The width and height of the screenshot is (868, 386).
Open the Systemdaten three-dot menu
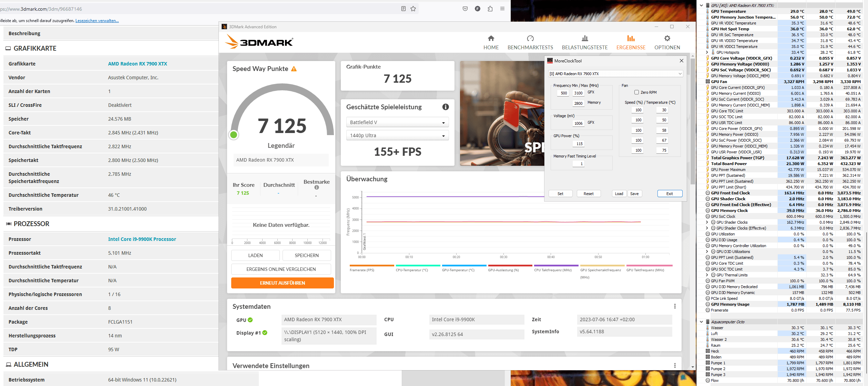coord(675,306)
